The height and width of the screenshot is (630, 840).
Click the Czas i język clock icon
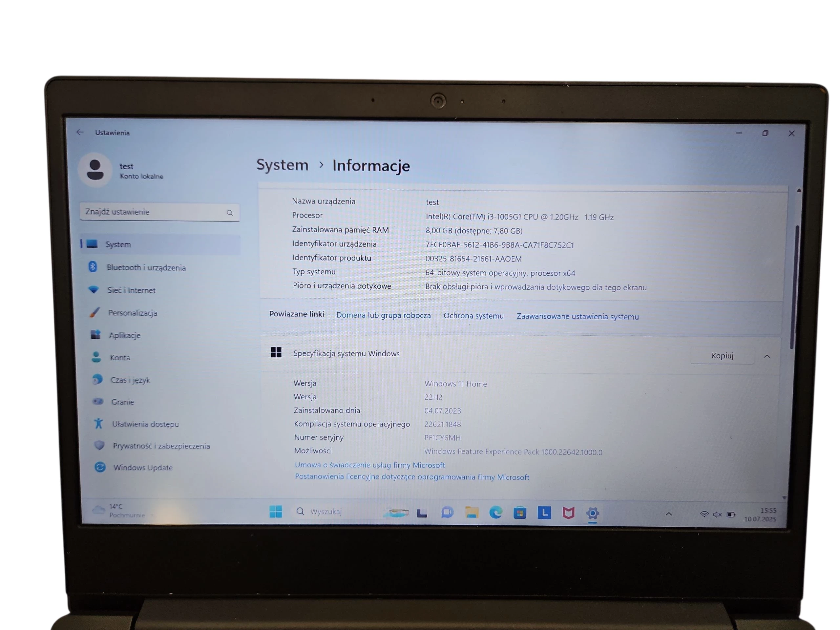(x=97, y=379)
